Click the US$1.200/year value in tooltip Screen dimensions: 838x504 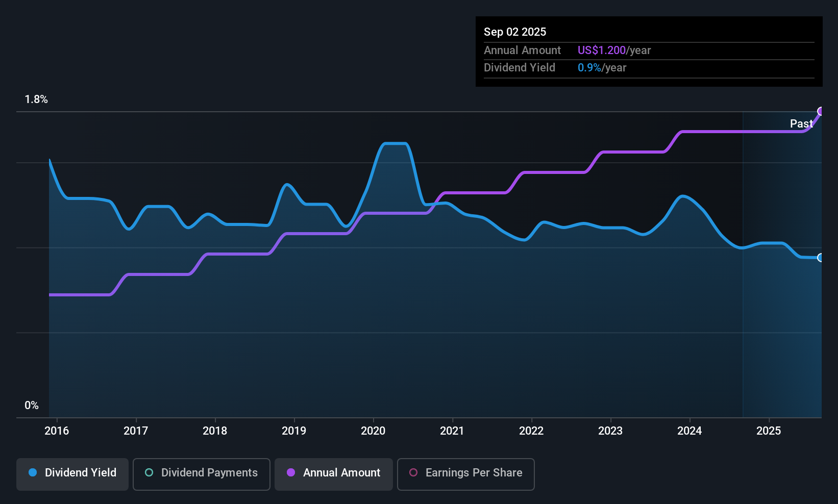click(x=614, y=51)
